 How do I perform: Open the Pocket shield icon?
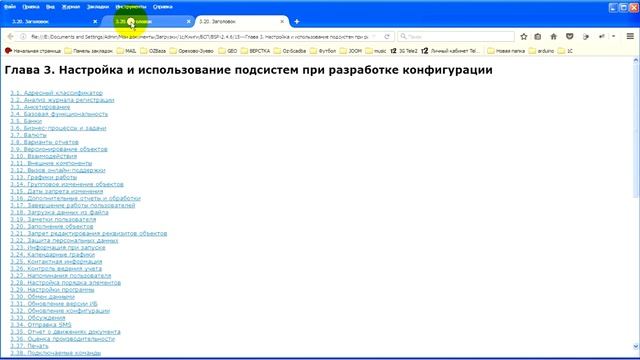[x=569, y=37]
